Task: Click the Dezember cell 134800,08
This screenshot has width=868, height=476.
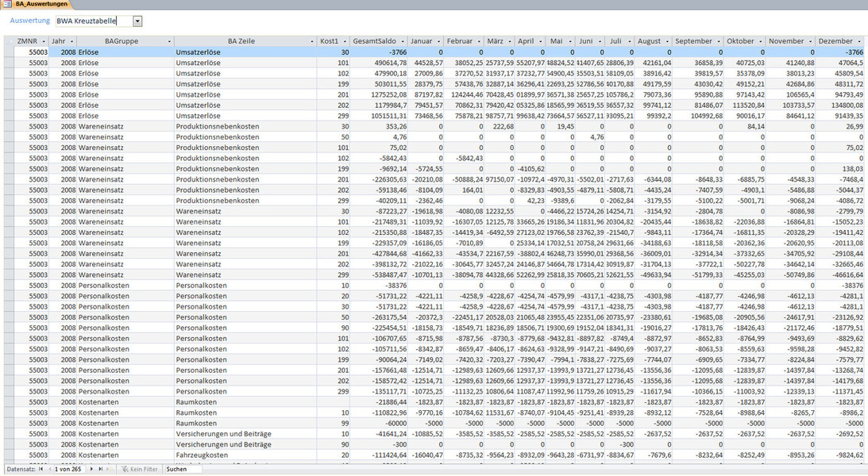Action: click(x=839, y=105)
